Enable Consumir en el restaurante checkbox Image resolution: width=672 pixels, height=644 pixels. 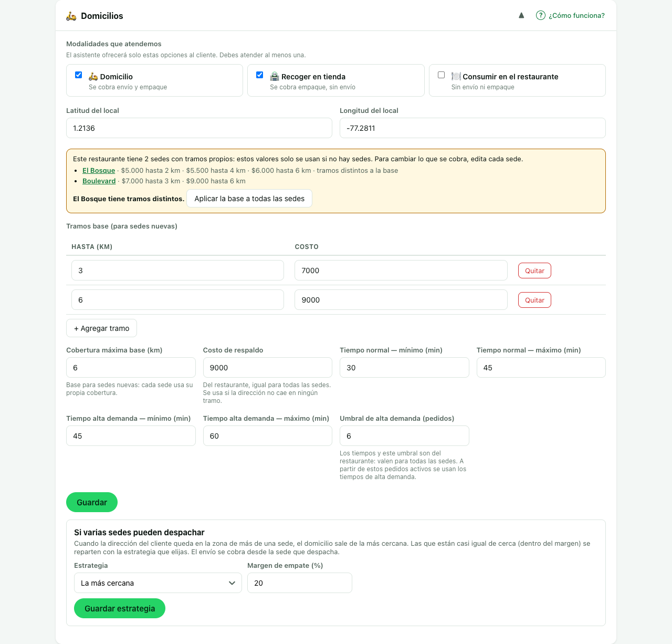(441, 75)
